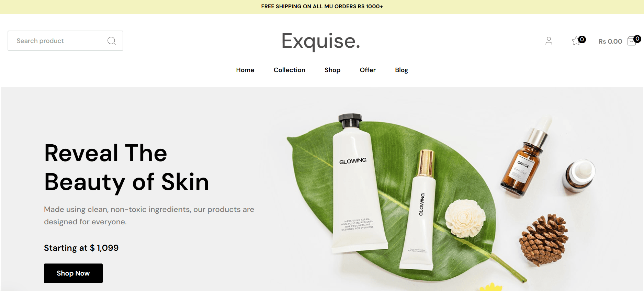Image resolution: width=644 pixels, height=291 pixels.
Task: Focus the Search product input field
Action: click(65, 41)
